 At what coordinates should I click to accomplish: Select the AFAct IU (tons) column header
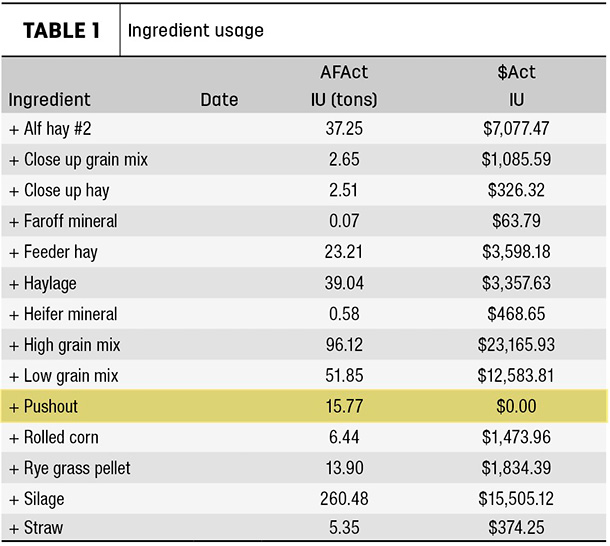[344, 86]
